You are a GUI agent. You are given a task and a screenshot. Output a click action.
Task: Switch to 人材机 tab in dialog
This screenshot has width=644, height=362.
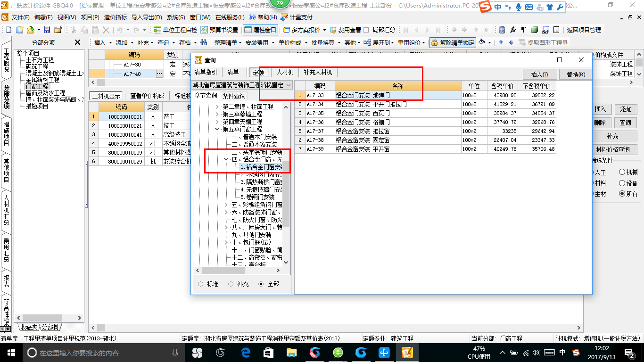[285, 73]
